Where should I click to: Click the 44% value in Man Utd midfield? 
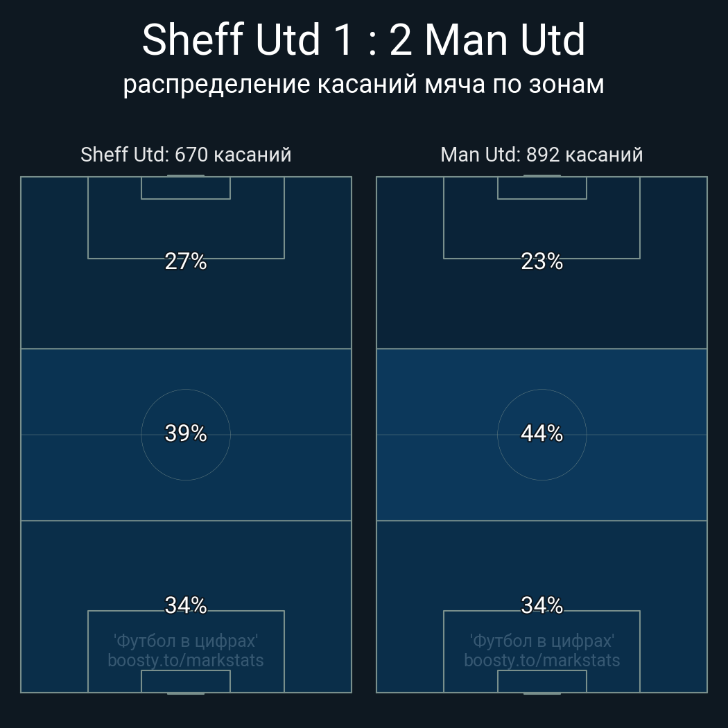point(541,433)
